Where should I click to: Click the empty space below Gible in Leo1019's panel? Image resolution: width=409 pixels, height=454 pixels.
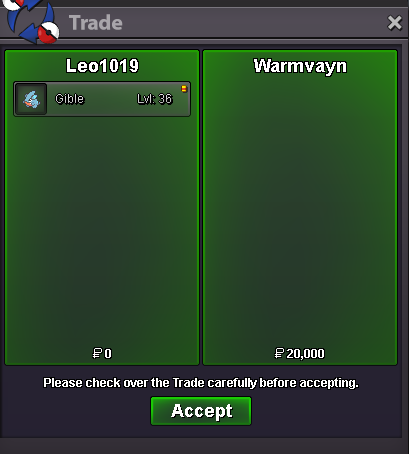coord(102,230)
